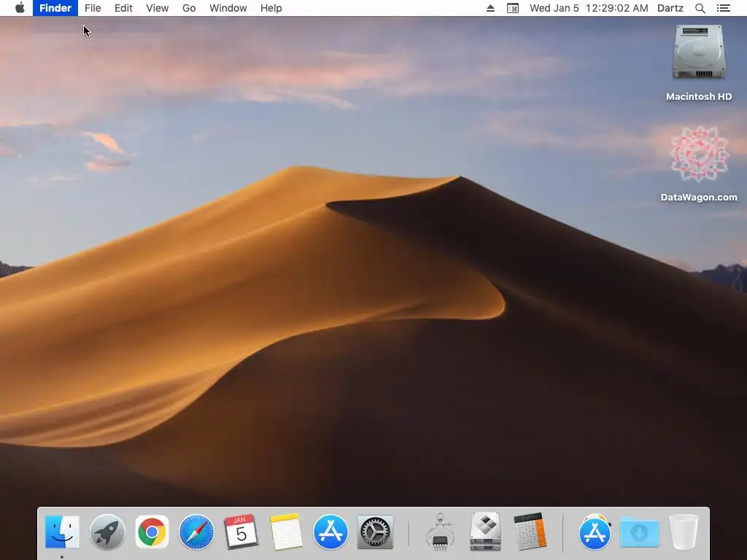
Task: Open Spotlight search magnifier
Action: click(x=700, y=8)
